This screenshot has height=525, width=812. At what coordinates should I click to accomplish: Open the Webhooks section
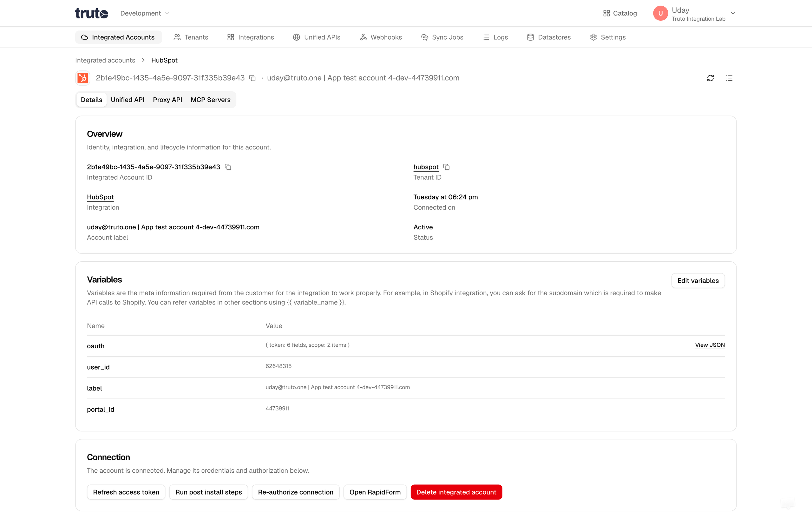coord(380,37)
